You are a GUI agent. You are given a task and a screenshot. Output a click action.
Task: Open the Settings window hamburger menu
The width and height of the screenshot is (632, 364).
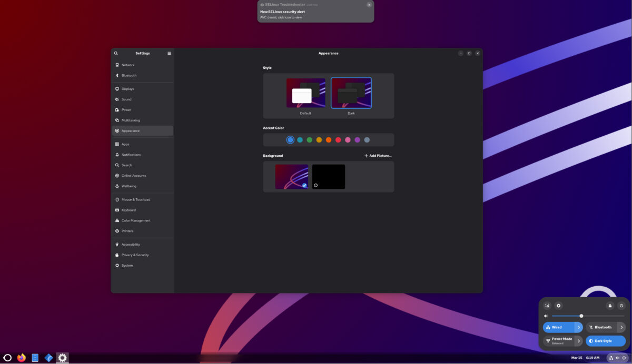(x=169, y=53)
